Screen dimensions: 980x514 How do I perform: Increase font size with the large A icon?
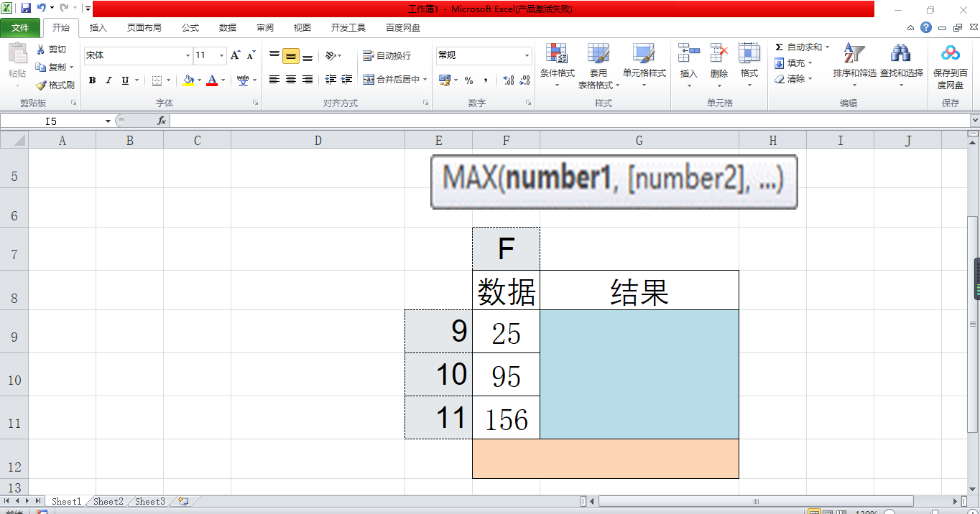235,55
